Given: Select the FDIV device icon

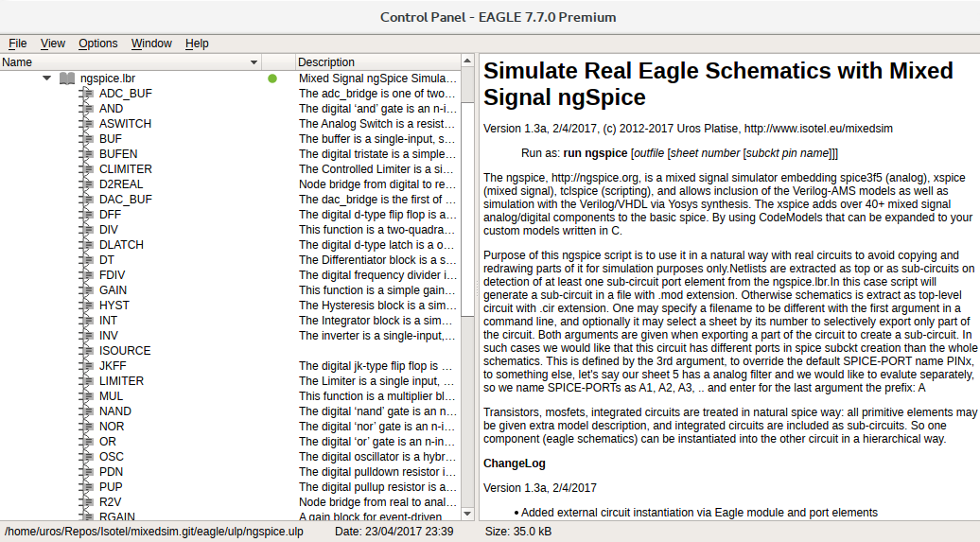Looking at the screenshot, I should (86, 275).
